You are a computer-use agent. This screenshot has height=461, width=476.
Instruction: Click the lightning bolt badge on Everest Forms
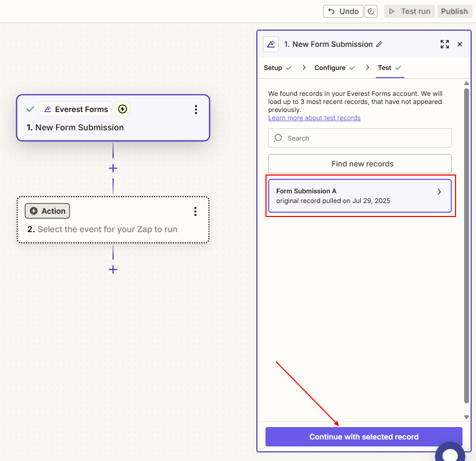(x=122, y=109)
